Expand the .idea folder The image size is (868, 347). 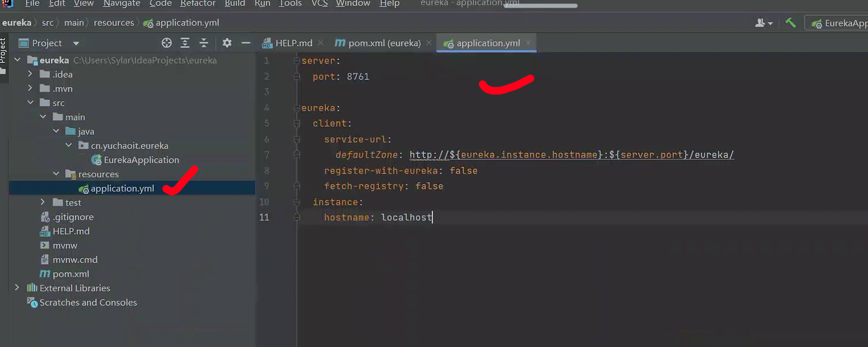tap(30, 74)
